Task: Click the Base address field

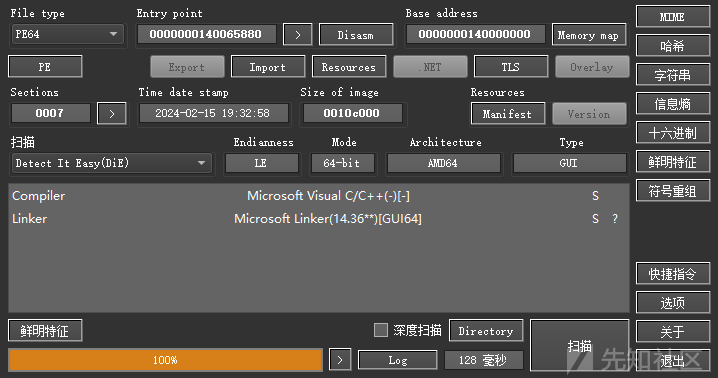Action: [x=476, y=34]
